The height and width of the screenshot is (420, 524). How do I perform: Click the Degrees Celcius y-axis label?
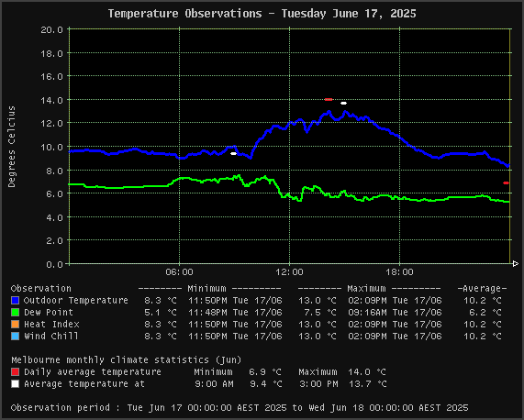pos(12,147)
